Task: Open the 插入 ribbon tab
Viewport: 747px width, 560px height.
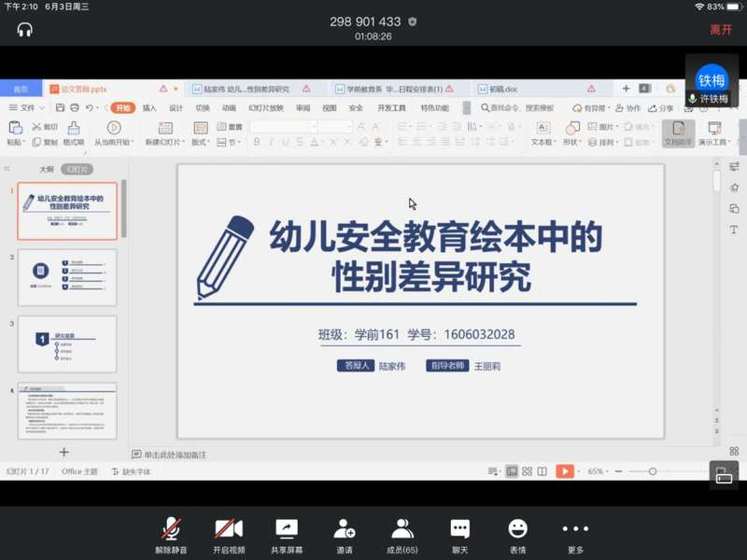Action: [x=149, y=108]
